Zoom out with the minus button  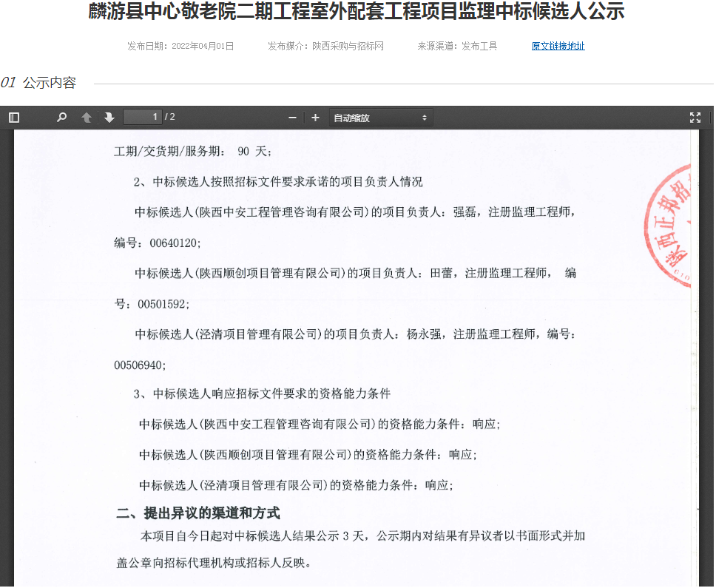pos(292,118)
